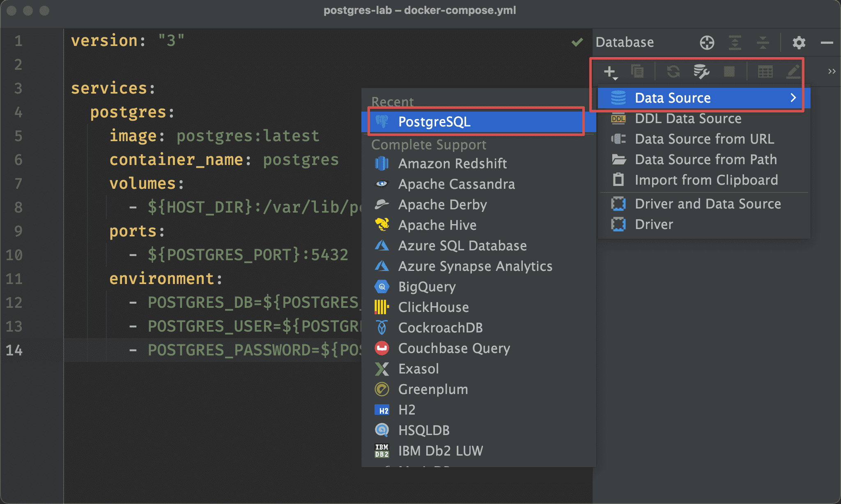This screenshot has height=504, width=841.
Task: Select Driver and Data Source entry
Action: (x=704, y=204)
